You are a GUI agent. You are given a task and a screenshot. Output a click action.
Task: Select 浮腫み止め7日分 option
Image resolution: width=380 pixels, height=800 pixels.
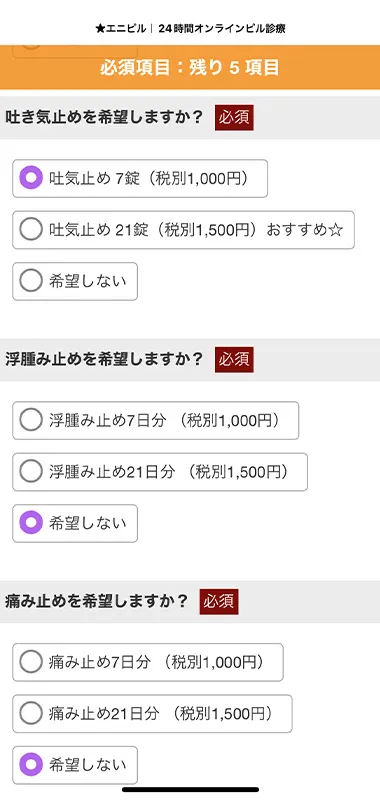click(x=156, y=420)
